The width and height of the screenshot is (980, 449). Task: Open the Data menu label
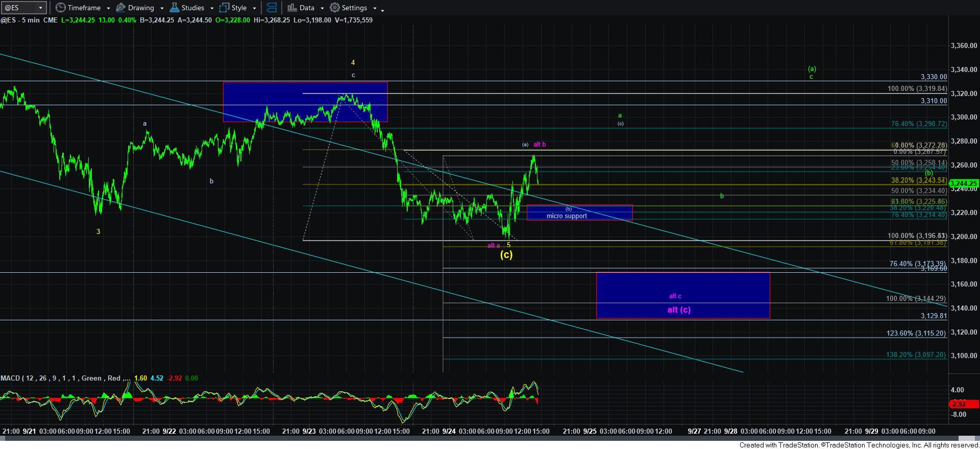coord(307,8)
